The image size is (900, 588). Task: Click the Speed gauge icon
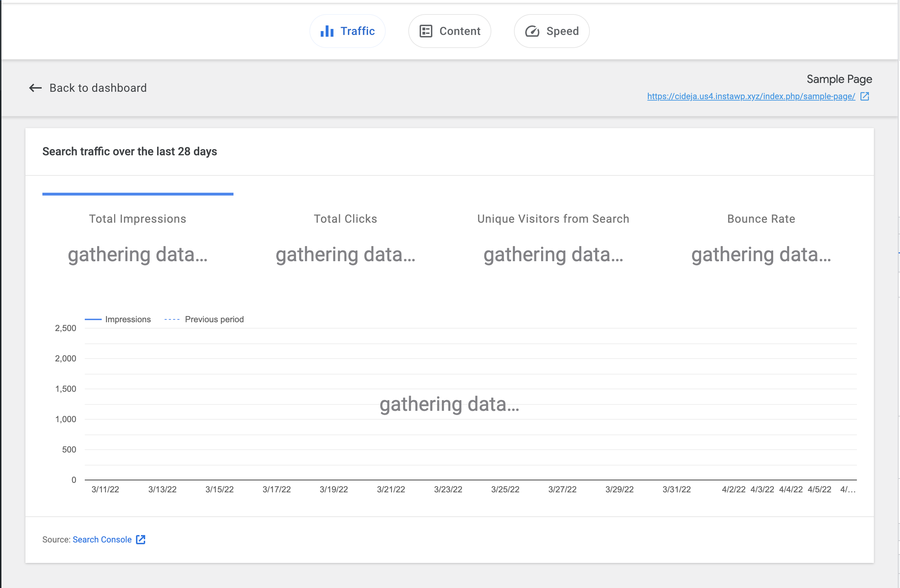pyautogui.click(x=532, y=31)
